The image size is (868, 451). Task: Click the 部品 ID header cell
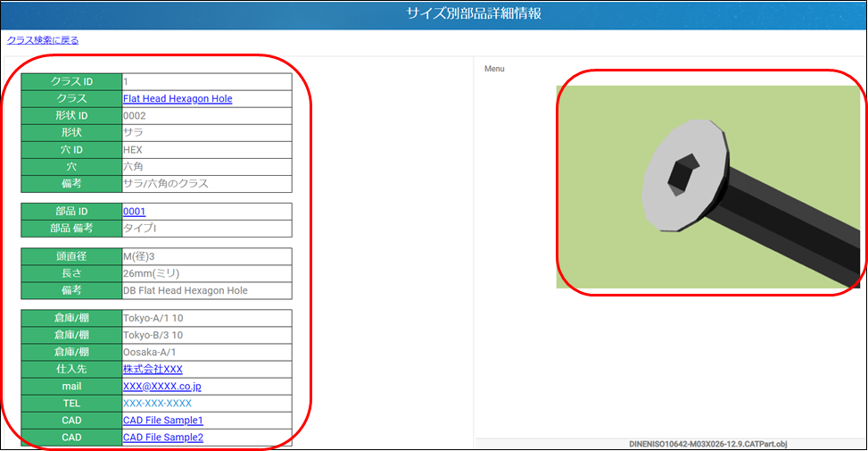coord(71,212)
